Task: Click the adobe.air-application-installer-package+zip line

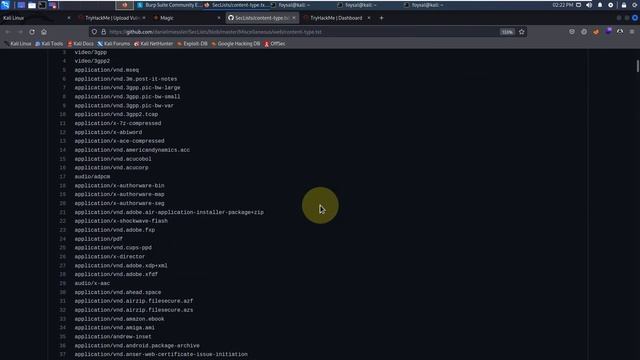Action: (x=169, y=212)
